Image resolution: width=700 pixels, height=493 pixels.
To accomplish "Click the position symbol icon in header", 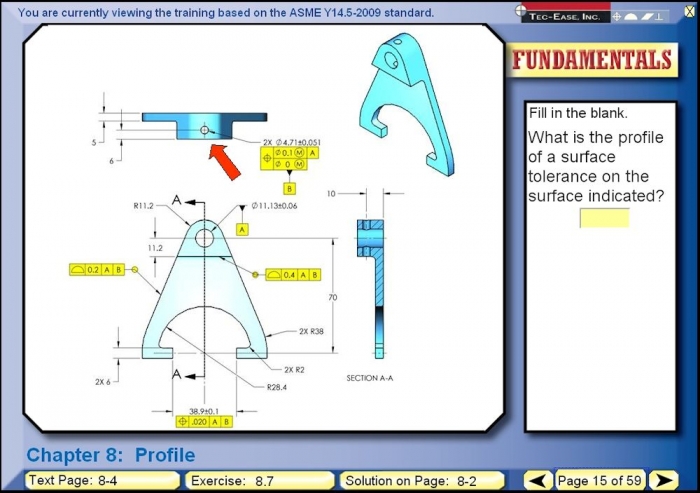I will [x=617, y=15].
